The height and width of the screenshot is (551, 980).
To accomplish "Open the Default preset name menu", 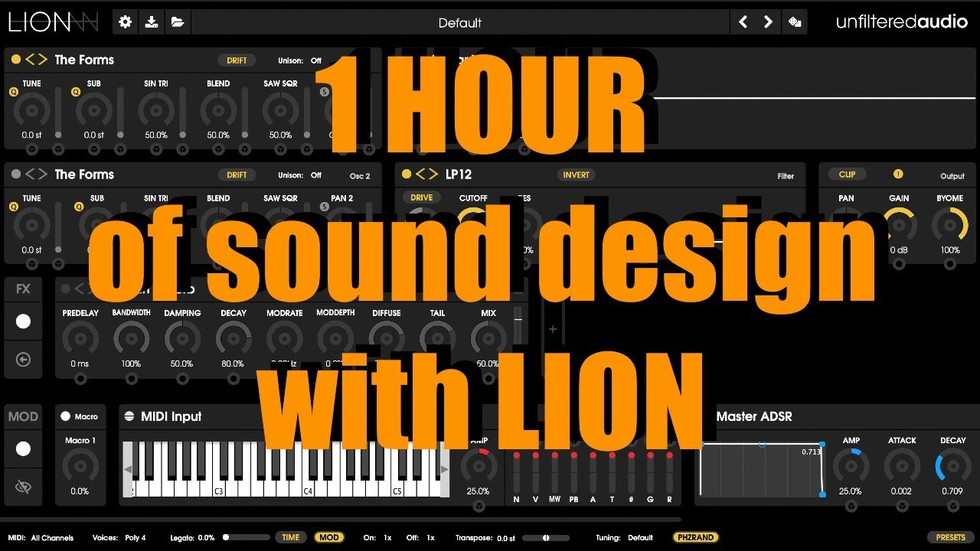I will tap(459, 23).
